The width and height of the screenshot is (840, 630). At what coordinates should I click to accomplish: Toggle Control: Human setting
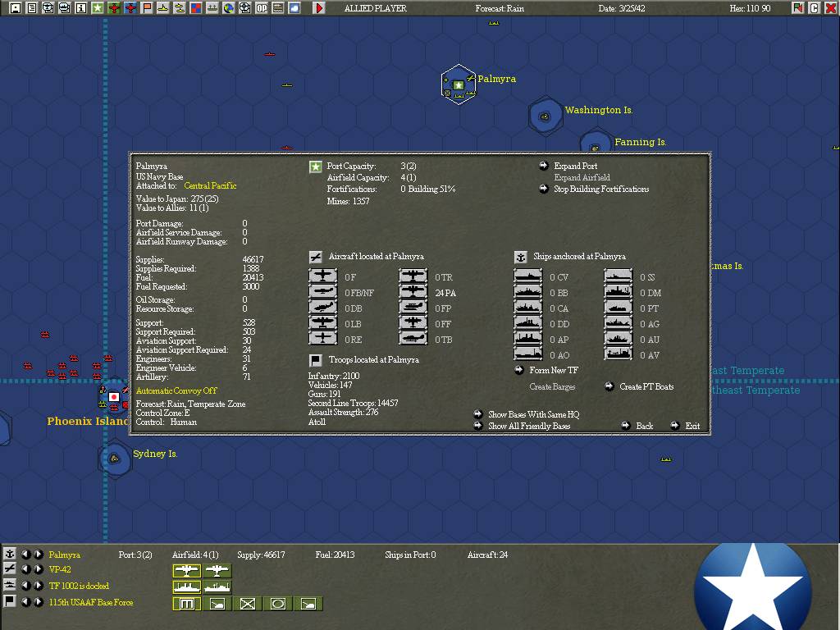tap(166, 422)
